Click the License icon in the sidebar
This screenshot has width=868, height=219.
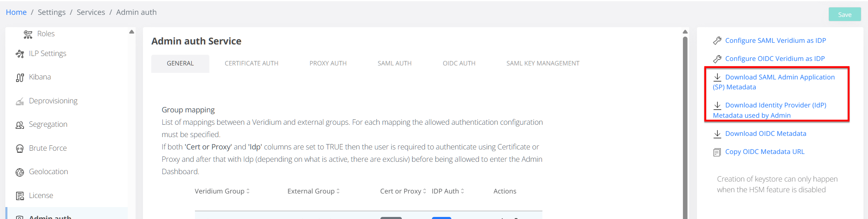20,196
